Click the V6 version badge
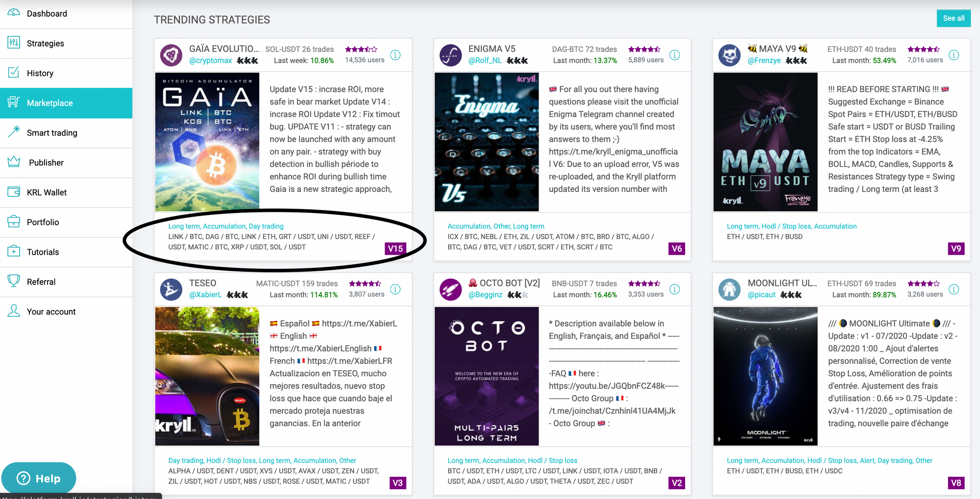The width and height of the screenshot is (980, 499). pos(677,248)
